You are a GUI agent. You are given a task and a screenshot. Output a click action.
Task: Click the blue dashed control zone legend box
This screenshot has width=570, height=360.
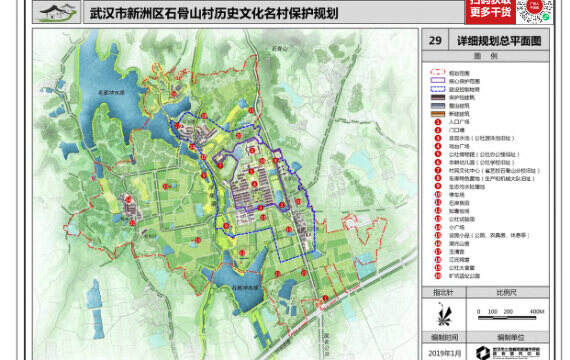click(438, 89)
